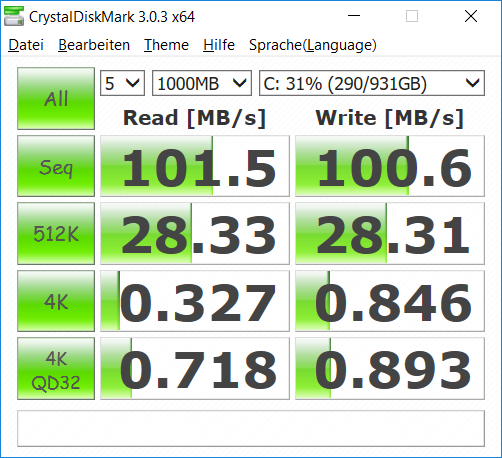
Task: Click the 4K read result 0.327
Action: click(195, 301)
